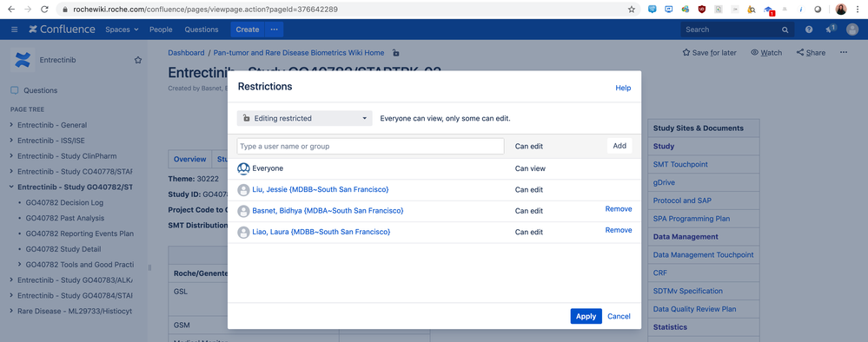Image resolution: width=868 pixels, height=342 pixels.
Task: Switch to the Overview tab
Action: pos(190,160)
